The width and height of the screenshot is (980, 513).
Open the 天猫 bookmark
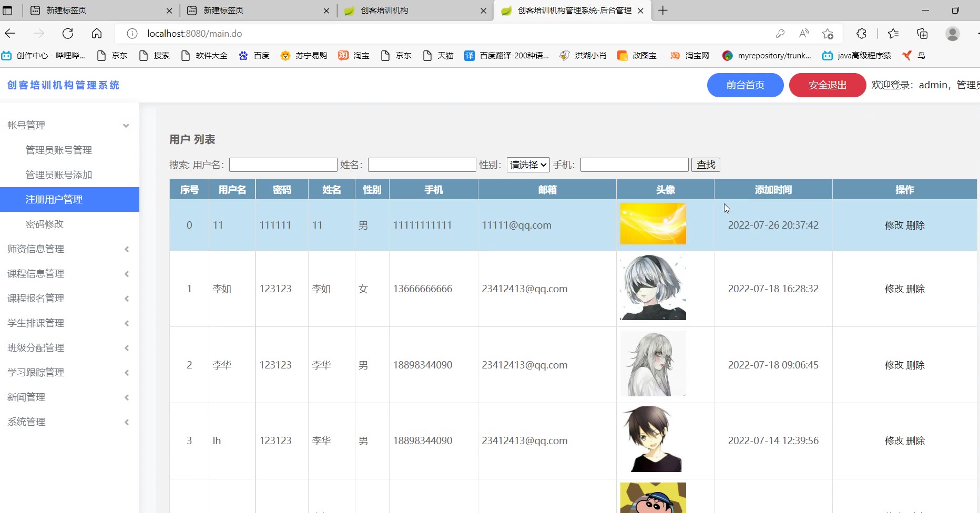[438, 56]
